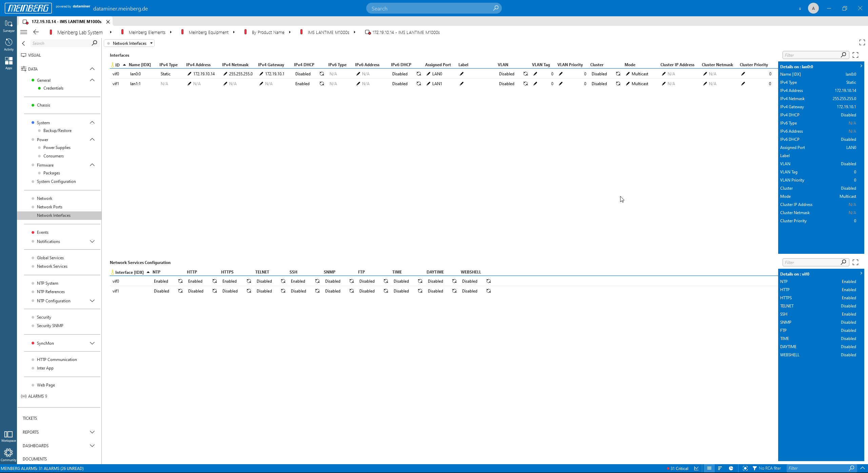Edit Assigned Port pencil for vif1

(429, 83)
